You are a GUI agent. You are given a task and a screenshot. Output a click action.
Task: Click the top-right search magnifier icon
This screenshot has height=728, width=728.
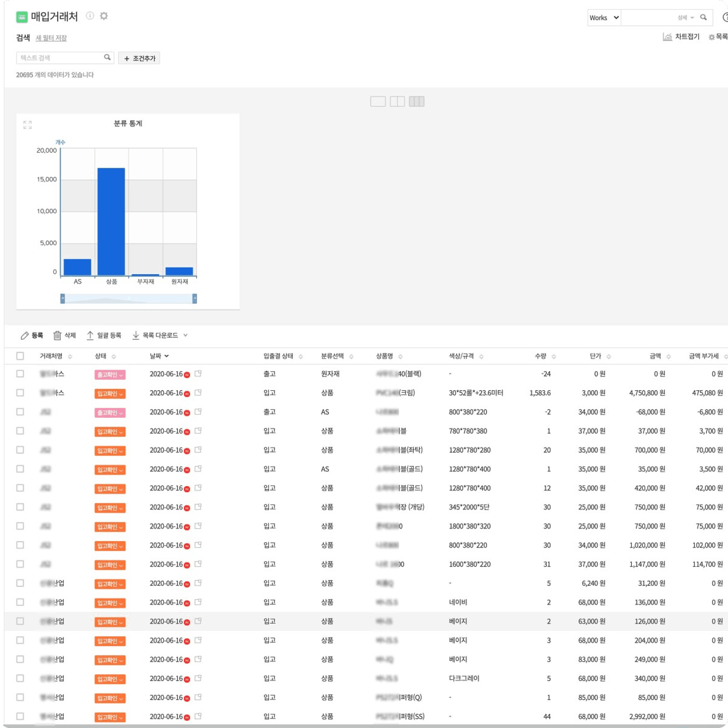[703, 17]
